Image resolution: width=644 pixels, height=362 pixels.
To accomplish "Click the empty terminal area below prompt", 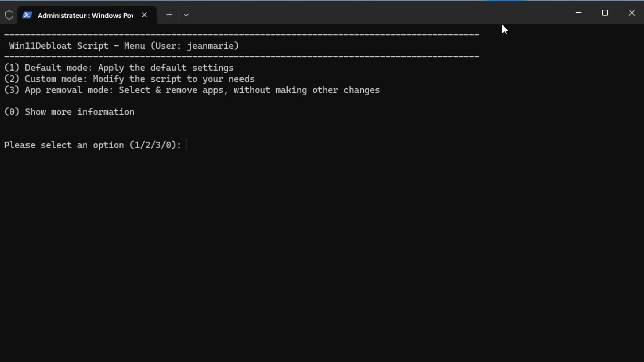I will point(322,255).
